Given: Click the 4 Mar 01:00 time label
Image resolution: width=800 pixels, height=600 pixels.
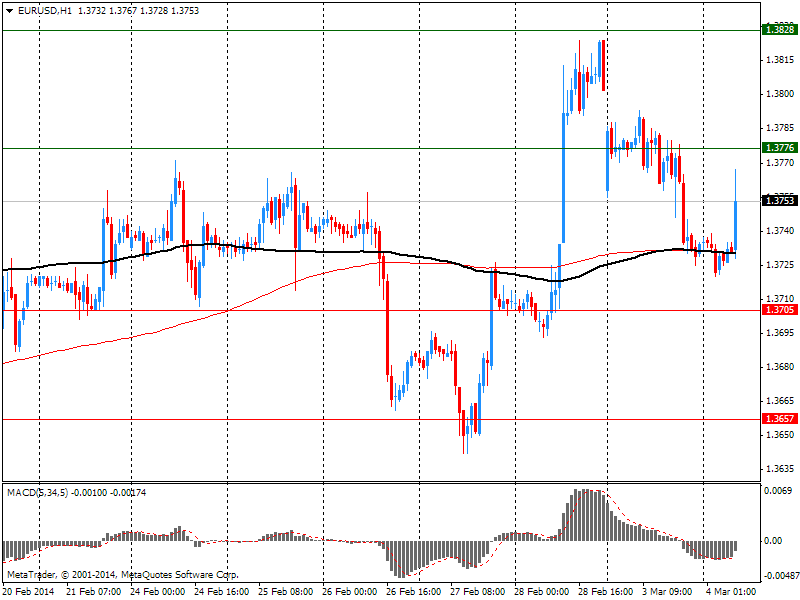Looking at the screenshot, I should [731, 591].
